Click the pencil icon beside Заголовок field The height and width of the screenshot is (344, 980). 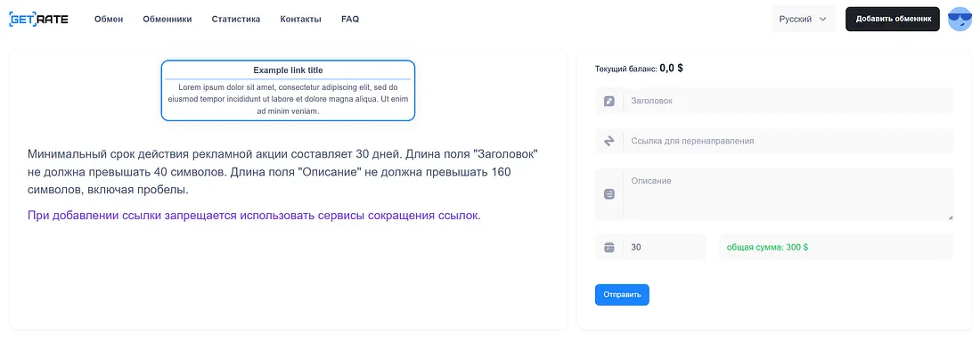click(609, 101)
